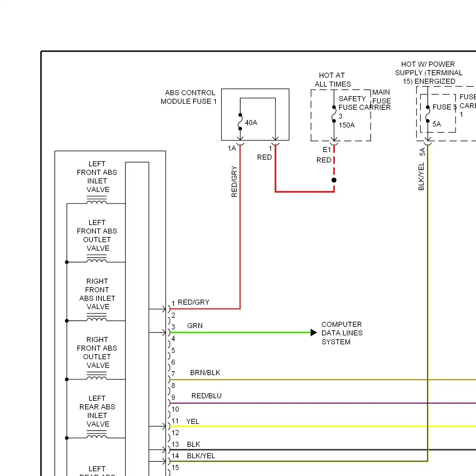Click connector pin number 12
This screenshot has width=476, height=476.
175,433
